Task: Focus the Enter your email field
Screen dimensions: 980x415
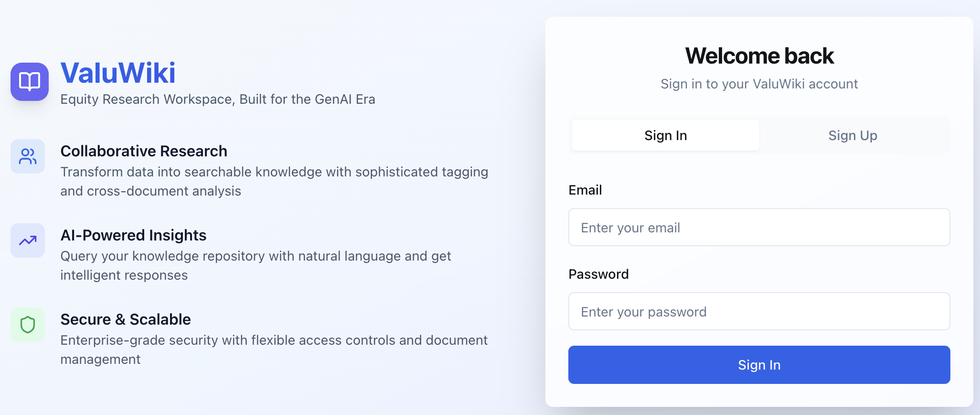Action: tap(759, 227)
